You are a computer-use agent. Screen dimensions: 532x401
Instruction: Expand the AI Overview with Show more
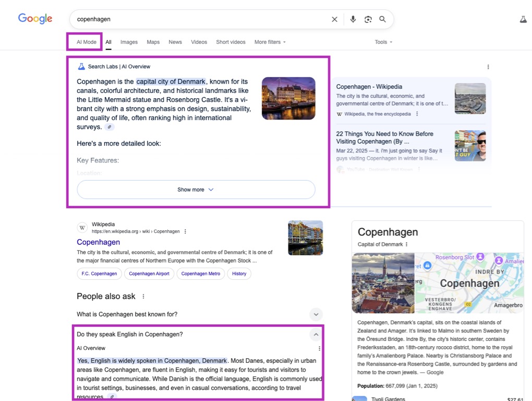[196, 190]
